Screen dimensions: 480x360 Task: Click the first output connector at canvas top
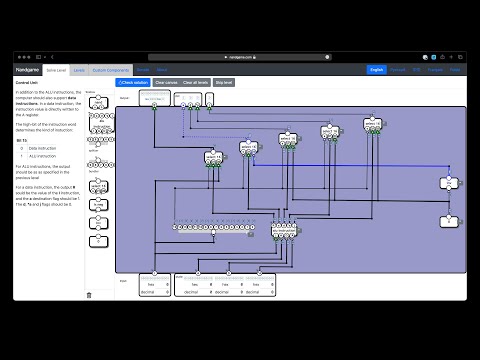pyautogui.click(x=154, y=105)
